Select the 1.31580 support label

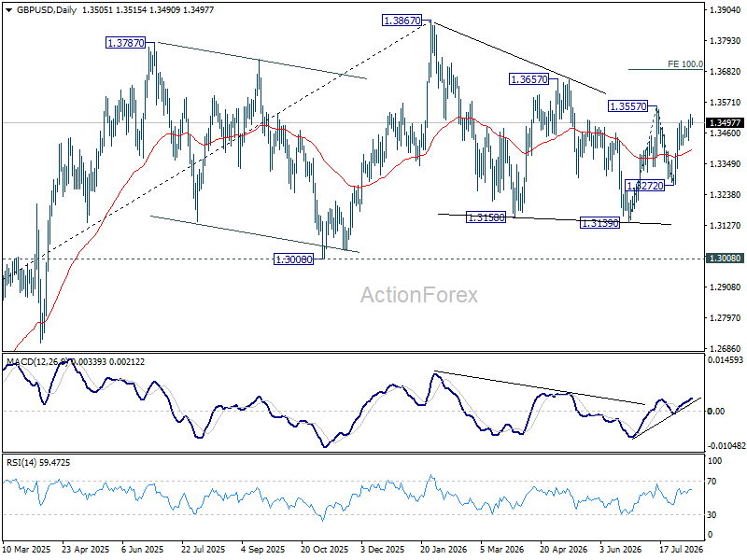486,217
